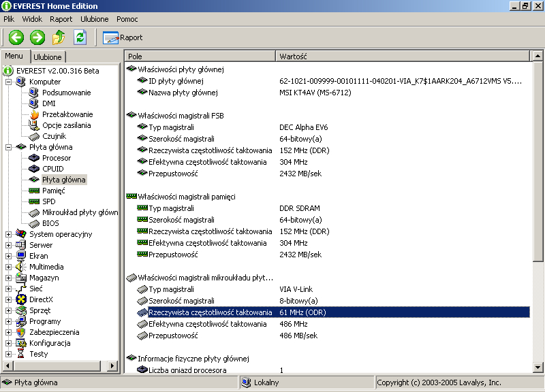Switch to the Ulubione sidebar tab
Viewport: 545px width, 392px height.
click(x=48, y=57)
